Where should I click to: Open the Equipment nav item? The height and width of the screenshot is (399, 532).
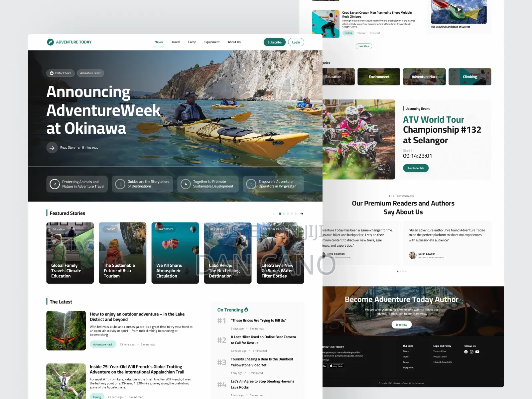click(212, 42)
